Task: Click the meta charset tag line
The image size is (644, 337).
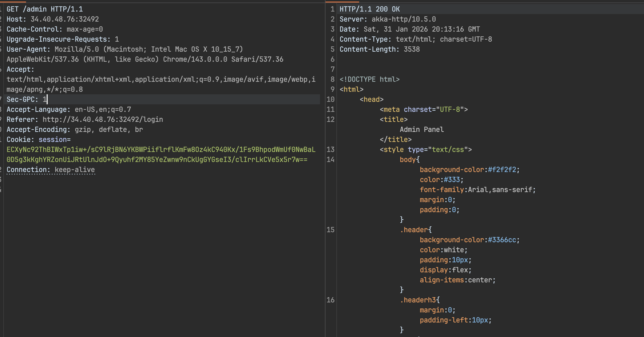Action: 424,110
